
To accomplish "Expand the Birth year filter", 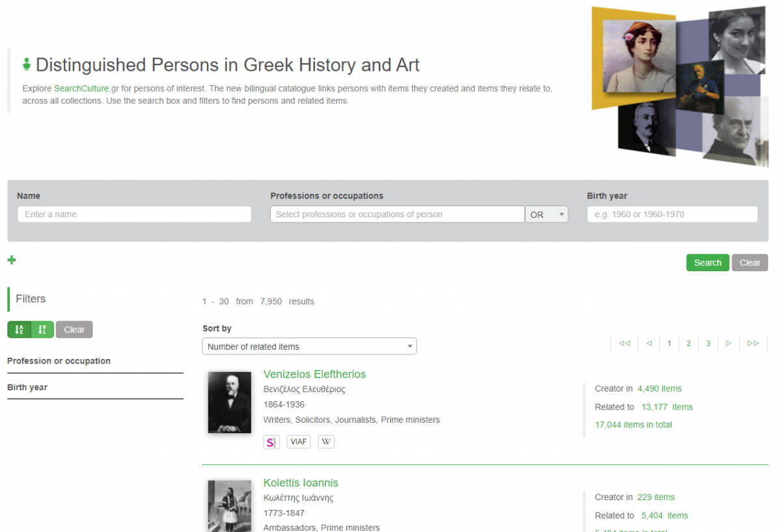I will 27,388.
